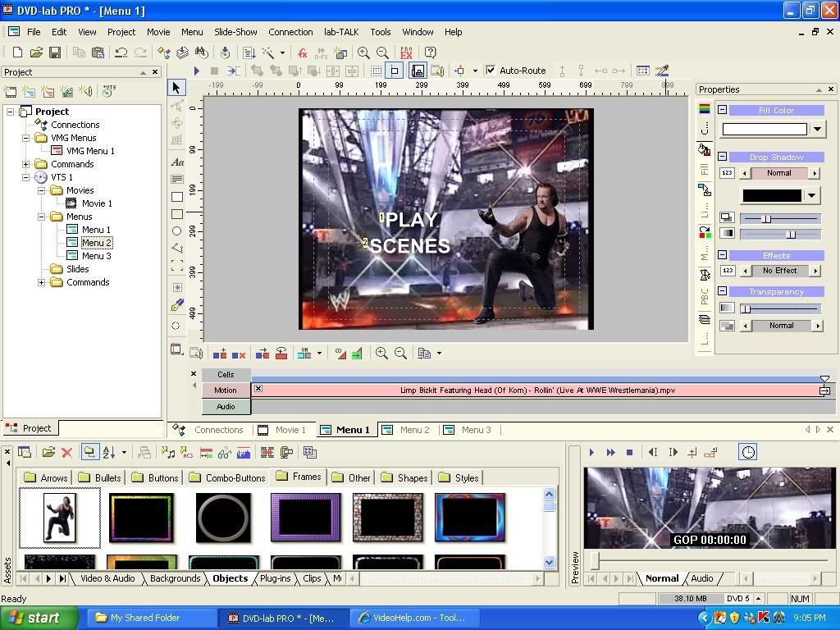
Task: Collapse the Drop Shadow section
Action: (x=722, y=157)
